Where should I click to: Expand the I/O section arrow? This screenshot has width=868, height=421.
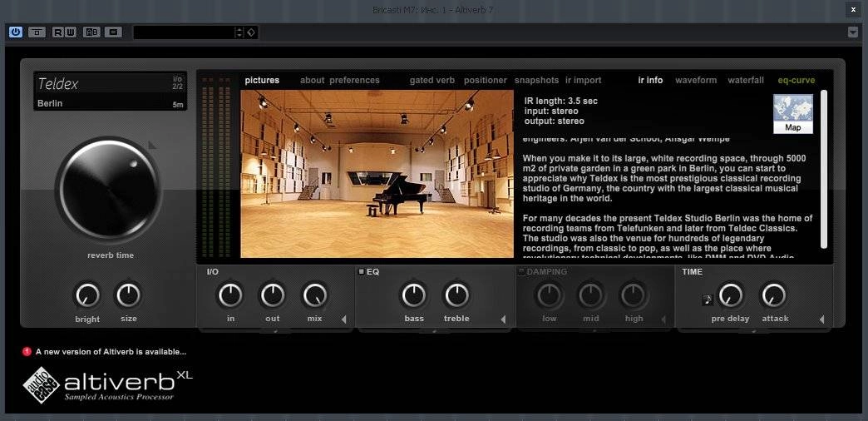coord(343,319)
